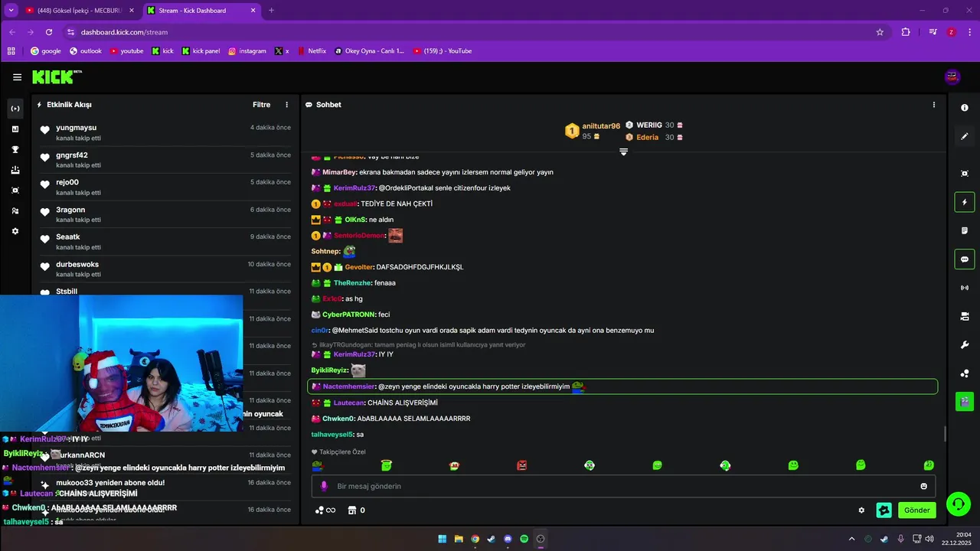
Task: Open the hamburger menu beside the Kick logo
Action: [x=17, y=77]
